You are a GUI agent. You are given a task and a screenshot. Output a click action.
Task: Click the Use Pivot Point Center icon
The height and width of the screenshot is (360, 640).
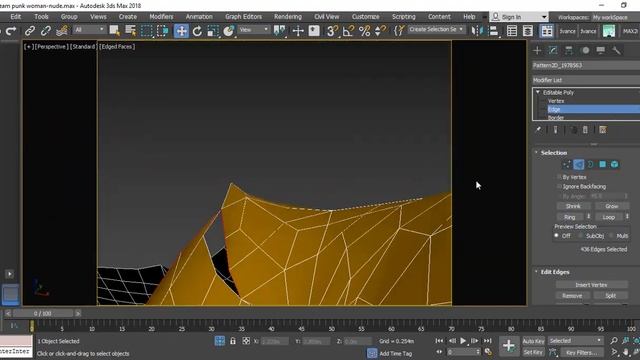pos(280,31)
